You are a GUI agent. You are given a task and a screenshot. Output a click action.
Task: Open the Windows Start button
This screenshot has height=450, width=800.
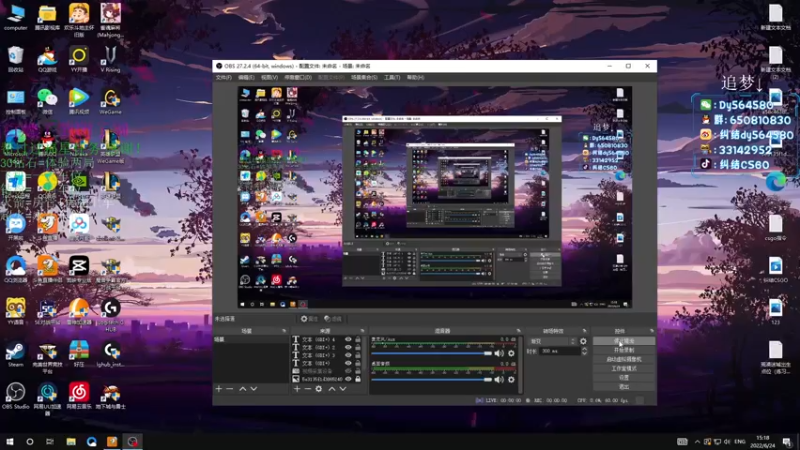9,441
